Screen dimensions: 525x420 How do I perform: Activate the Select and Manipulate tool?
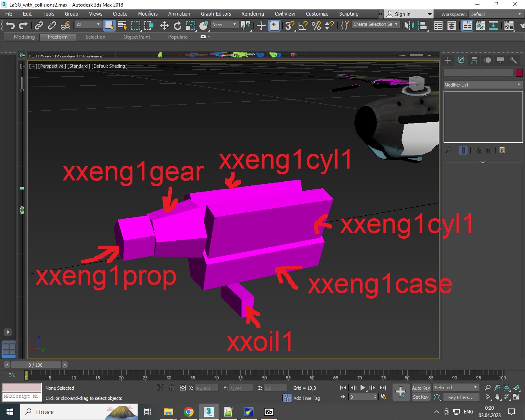pyautogui.click(x=261, y=25)
